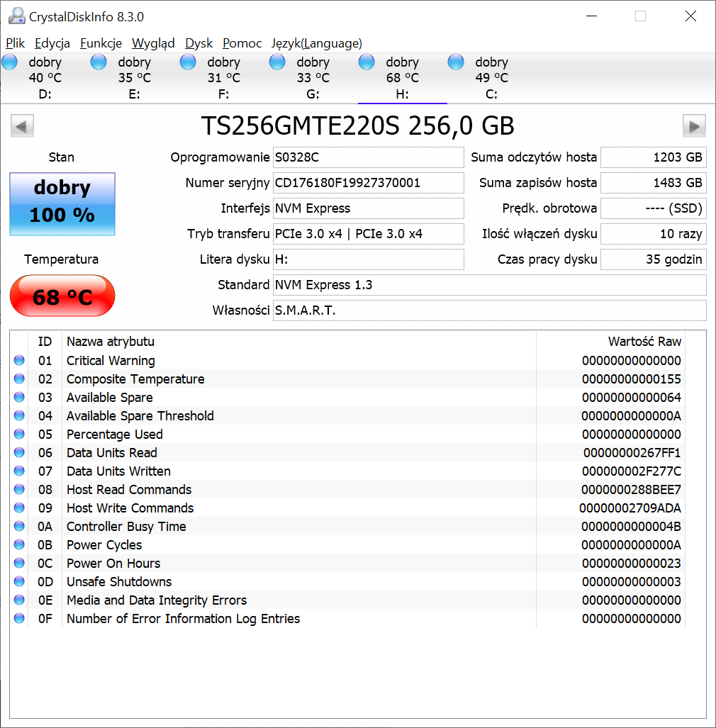Click status dot beside Available Spare (ID 03)
This screenshot has height=728, width=716.
pos(19,397)
